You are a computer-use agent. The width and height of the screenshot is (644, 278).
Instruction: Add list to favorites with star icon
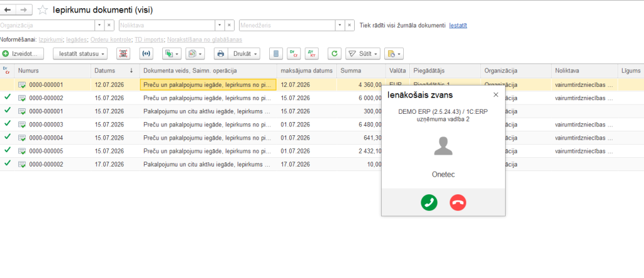43,10
